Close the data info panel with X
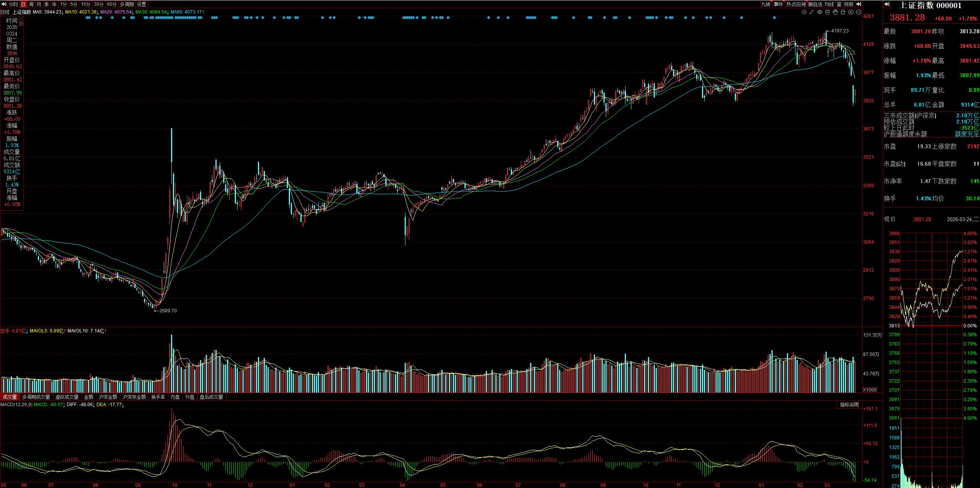The image size is (980, 488). click(21, 19)
